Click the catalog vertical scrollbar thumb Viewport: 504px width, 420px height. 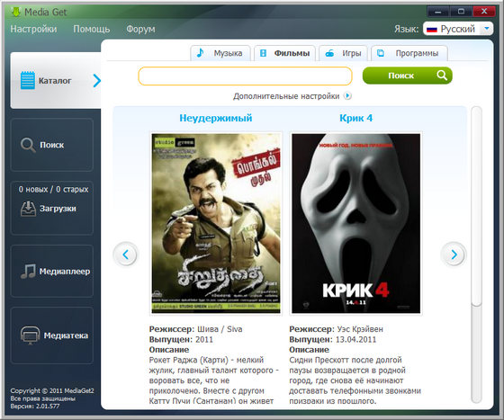[476, 206]
